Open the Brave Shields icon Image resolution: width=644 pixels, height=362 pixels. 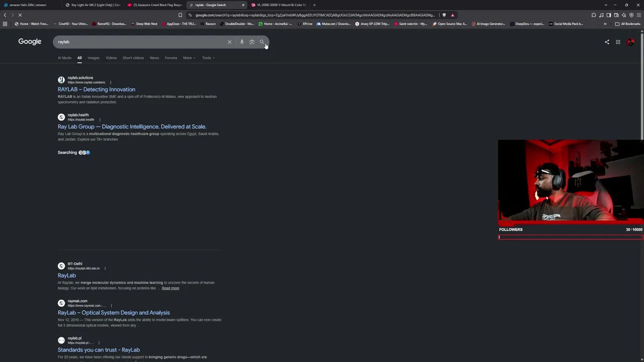point(444,15)
